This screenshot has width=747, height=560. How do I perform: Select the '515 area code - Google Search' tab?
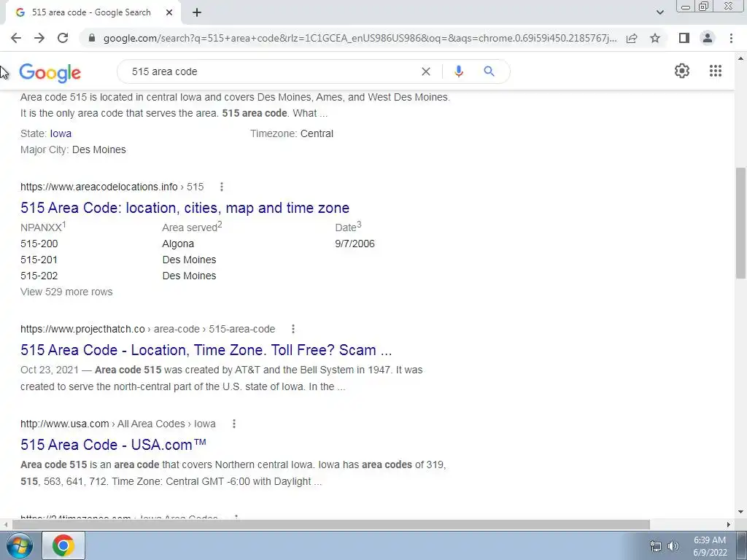pyautogui.click(x=93, y=12)
